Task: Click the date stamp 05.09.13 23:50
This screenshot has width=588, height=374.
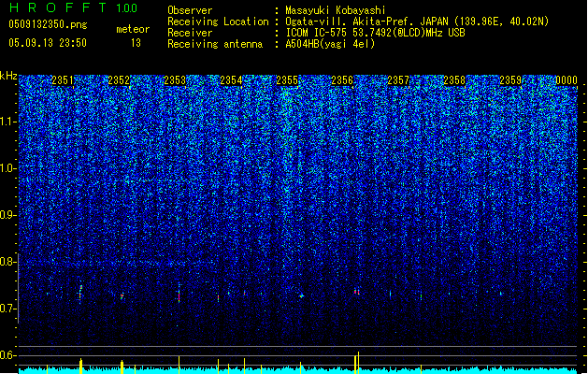Action: (x=48, y=43)
